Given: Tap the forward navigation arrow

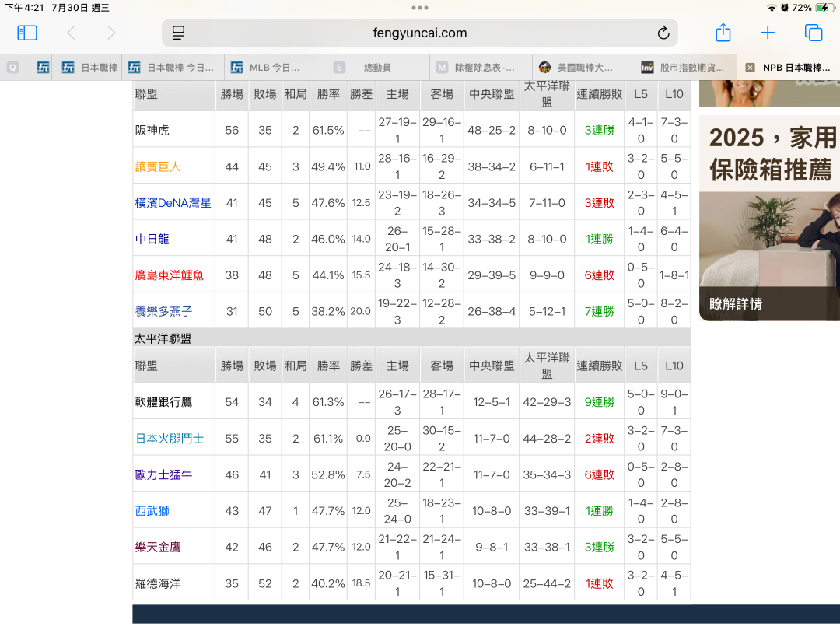Looking at the screenshot, I should coord(111,33).
